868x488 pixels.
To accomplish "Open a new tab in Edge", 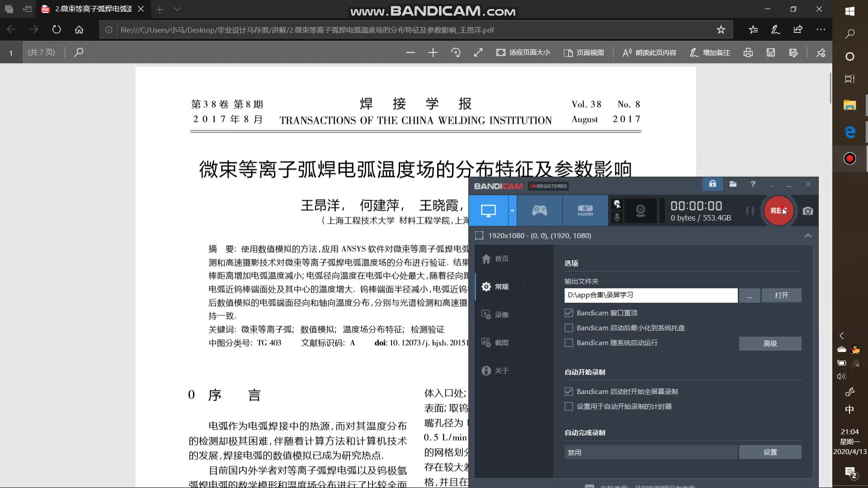I will tap(160, 9).
